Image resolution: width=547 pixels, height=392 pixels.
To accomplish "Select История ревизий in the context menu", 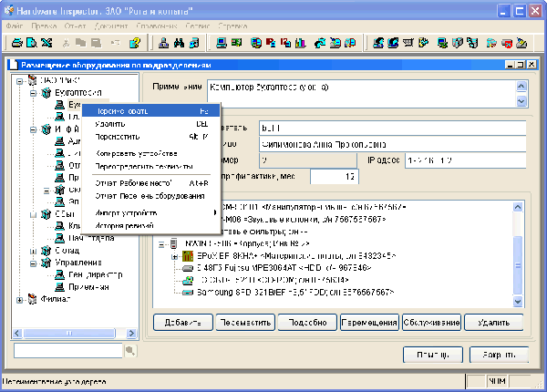I will click(120, 224).
